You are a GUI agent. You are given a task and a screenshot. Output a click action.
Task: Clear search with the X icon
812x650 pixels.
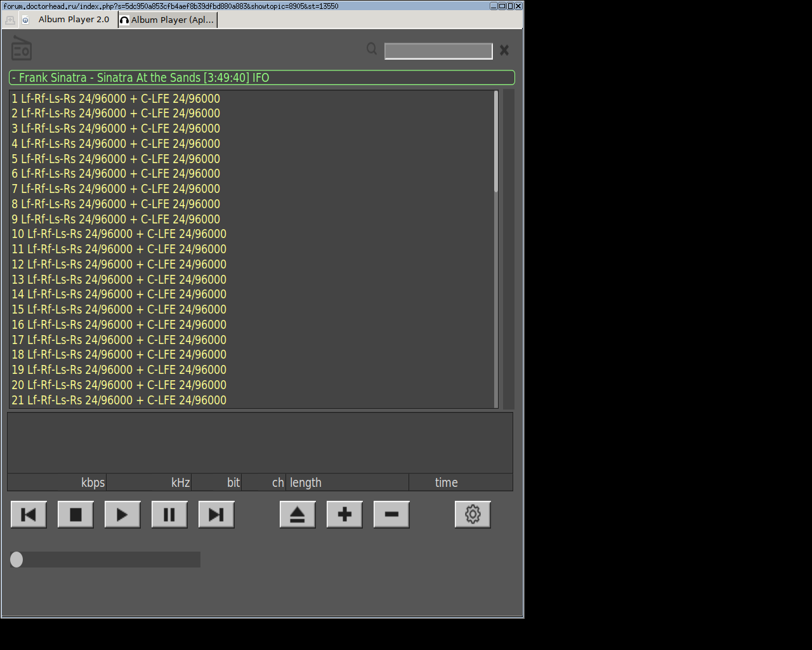[x=504, y=50]
